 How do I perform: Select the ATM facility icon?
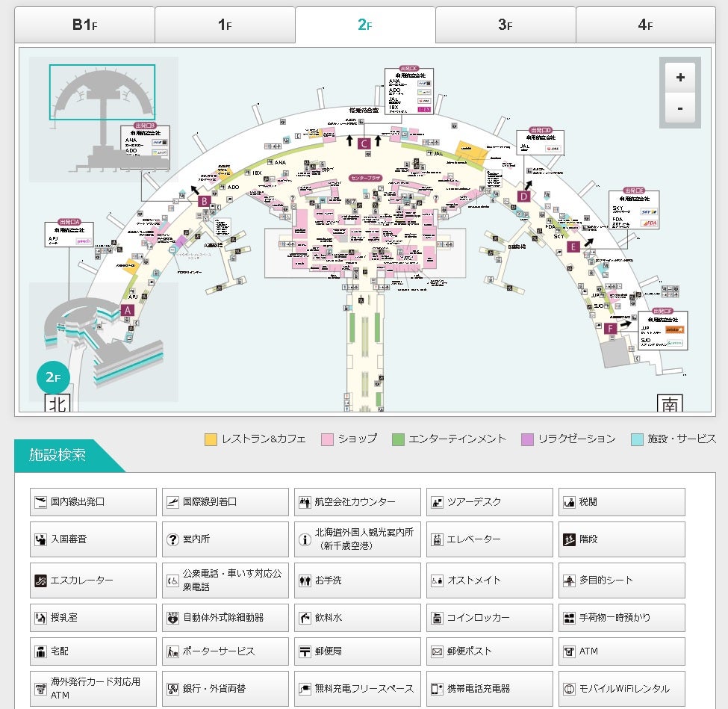pyautogui.click(x=621, y=651)
